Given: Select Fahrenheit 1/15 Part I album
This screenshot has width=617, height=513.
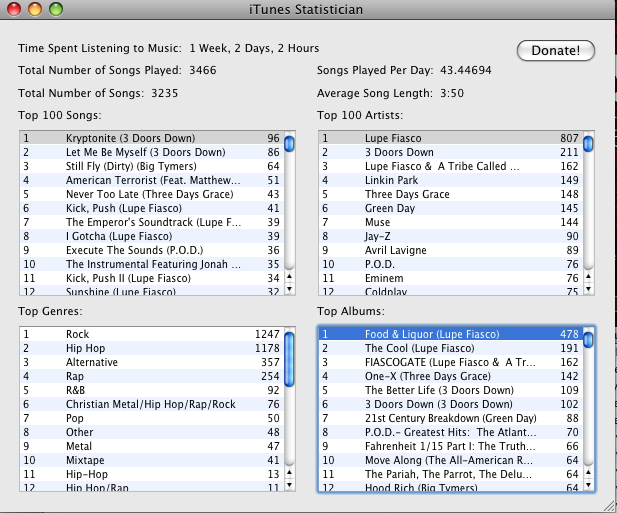Looking at the screenshot, I should (x=451, y=446).
